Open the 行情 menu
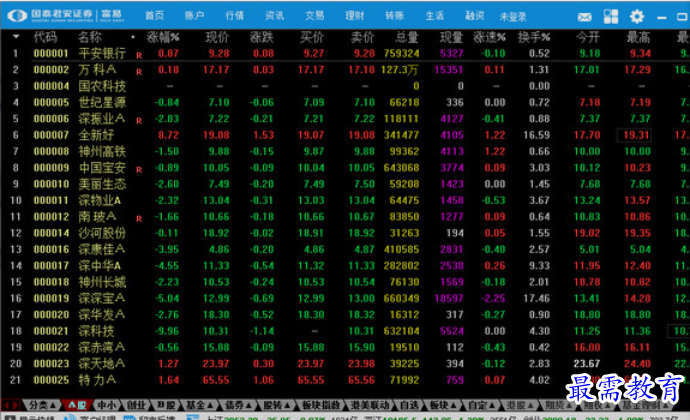The image size is (690, 420). (x=234, y=16)
